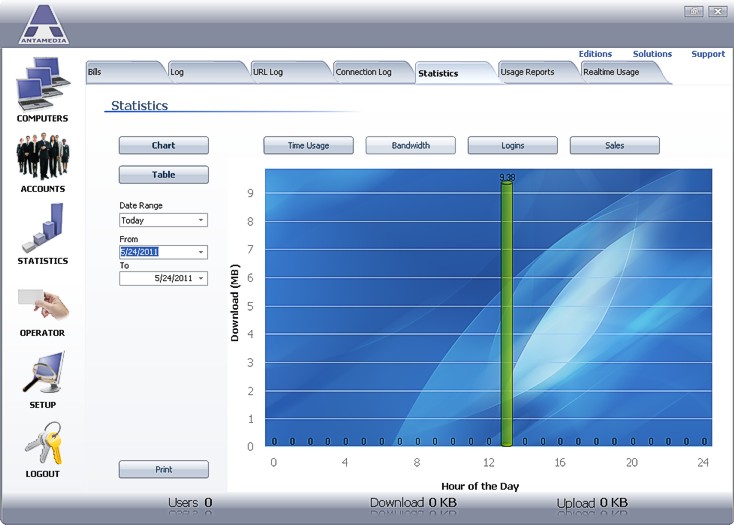Click the camera button in title bar
734x525 pixels.
[693, 11]
